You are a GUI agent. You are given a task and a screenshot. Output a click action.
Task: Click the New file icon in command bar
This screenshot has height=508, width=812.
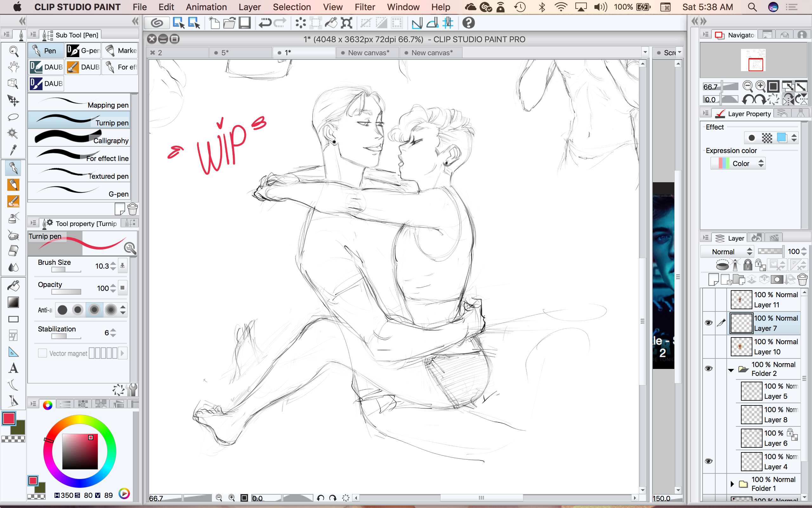(214, 23)
